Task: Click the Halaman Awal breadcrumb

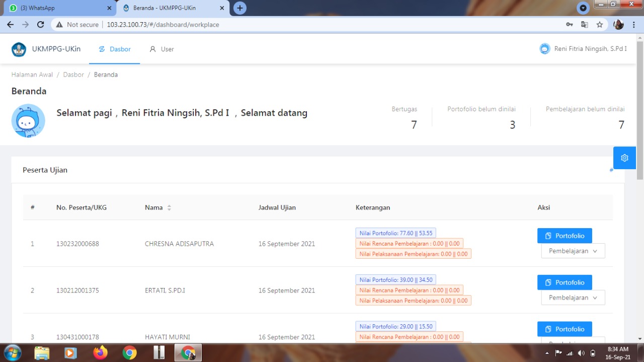Action: (32, 75)
